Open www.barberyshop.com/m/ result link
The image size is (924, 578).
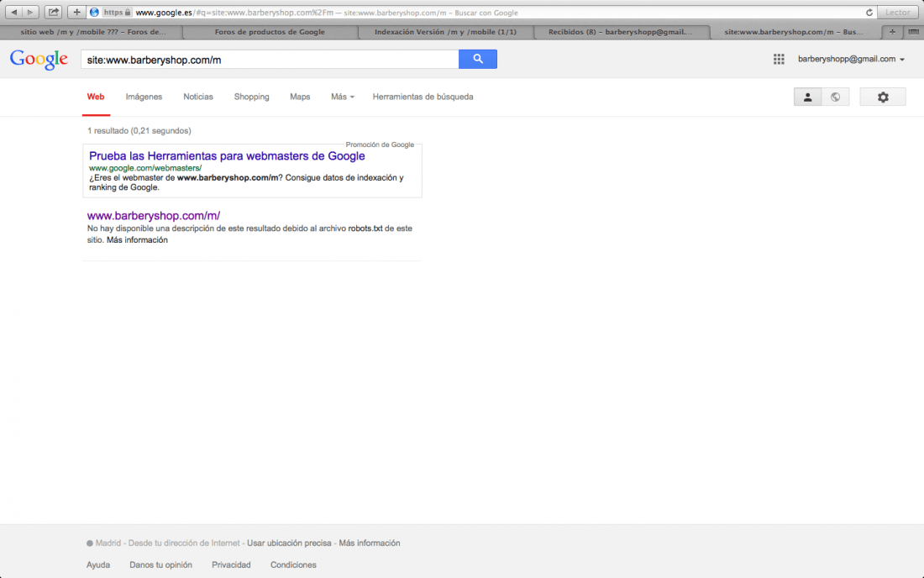coord(154,216)
